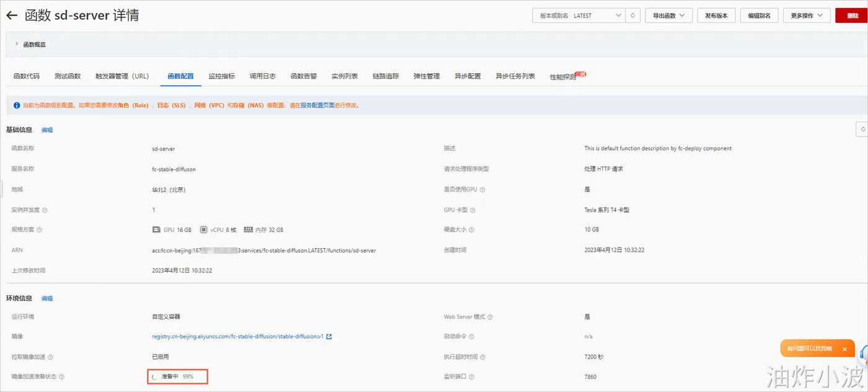Screen dimensions: 868x392
Task: Open help icon next to 拉取镜像加速
Action: (50, 357)
